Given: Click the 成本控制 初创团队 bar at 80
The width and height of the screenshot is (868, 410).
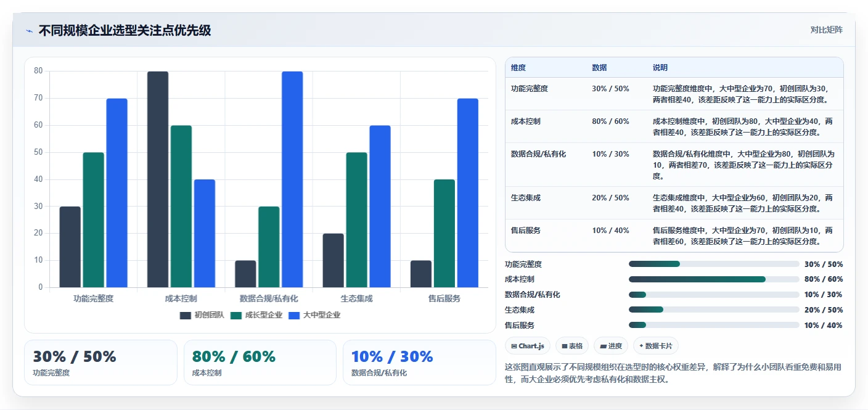Looking at the screenshot, I should pyautogui.click(x=158, y=179).
